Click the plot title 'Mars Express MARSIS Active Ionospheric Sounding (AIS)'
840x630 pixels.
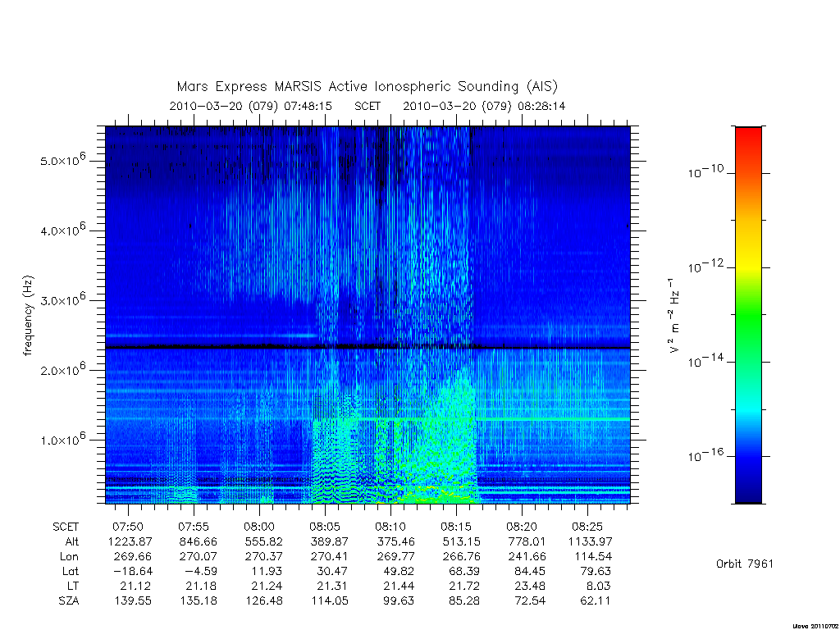click(367, 86)
